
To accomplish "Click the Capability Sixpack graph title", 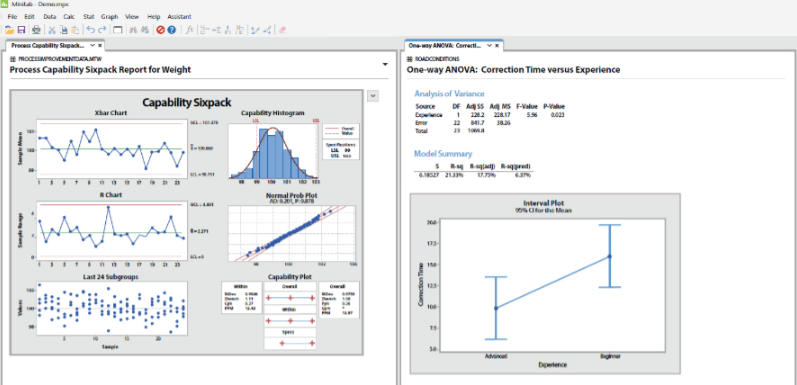I will click(x=187, y=102).
